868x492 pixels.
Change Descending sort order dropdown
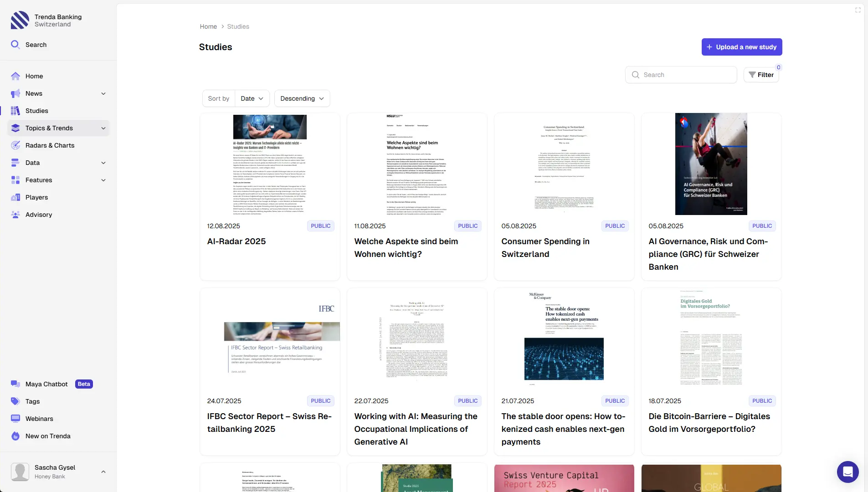pos(302,98)
